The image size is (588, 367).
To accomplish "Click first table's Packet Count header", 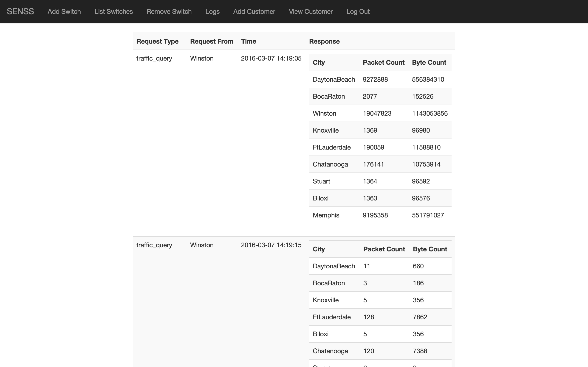I will click(x=383, y=62).
